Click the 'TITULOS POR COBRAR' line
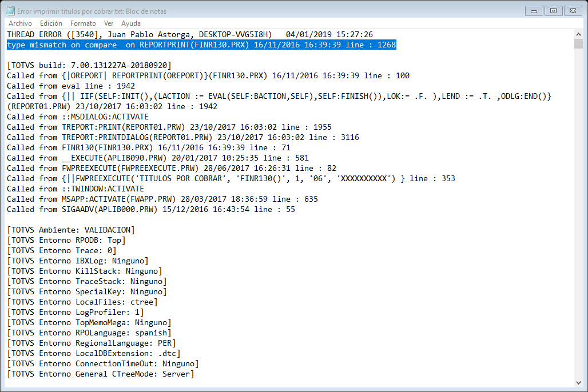 tap(231, 178)
